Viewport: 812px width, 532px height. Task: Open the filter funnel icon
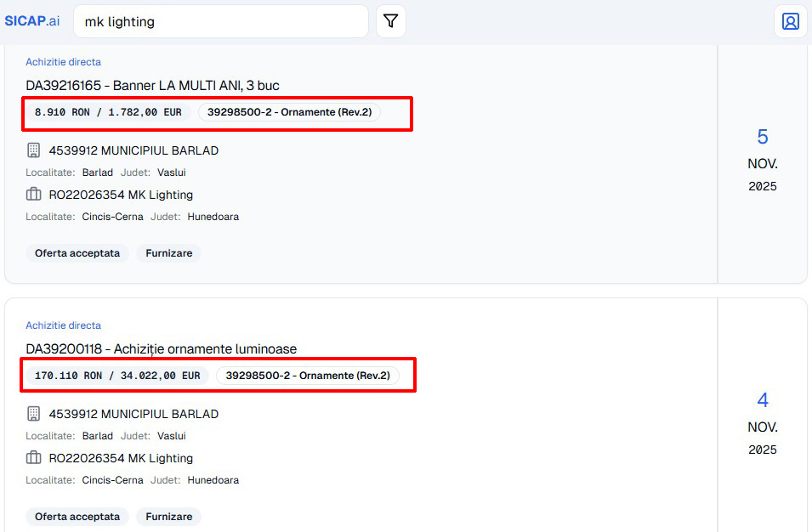[x=390, y=21]
